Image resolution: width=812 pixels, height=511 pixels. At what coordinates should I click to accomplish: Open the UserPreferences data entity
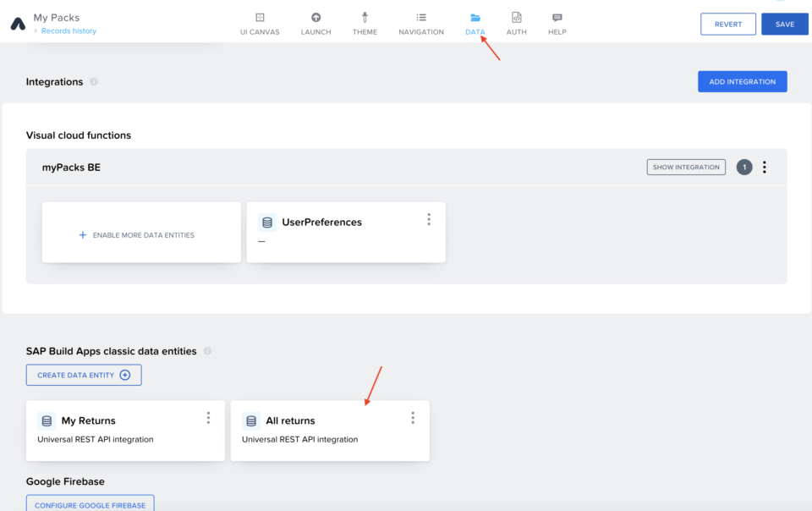[346, 233]
